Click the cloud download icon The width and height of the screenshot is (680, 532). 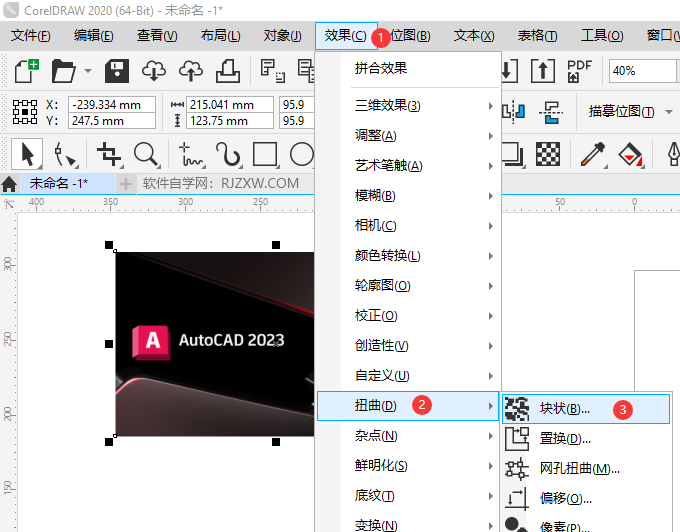pos(154,71)
